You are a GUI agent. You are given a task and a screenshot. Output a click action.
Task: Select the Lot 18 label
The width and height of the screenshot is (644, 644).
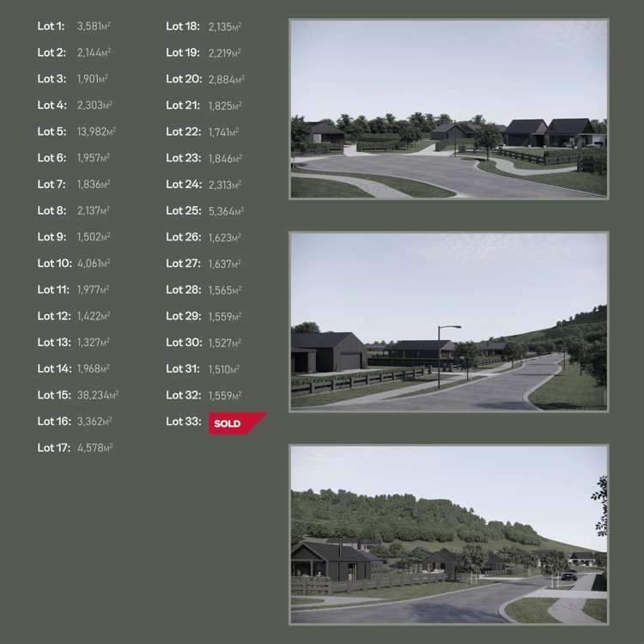tap(183, 27)
